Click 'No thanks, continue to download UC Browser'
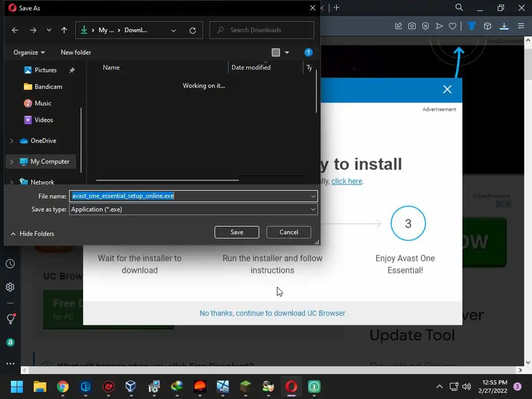532x399 pixels. click(x=272, y=313)
